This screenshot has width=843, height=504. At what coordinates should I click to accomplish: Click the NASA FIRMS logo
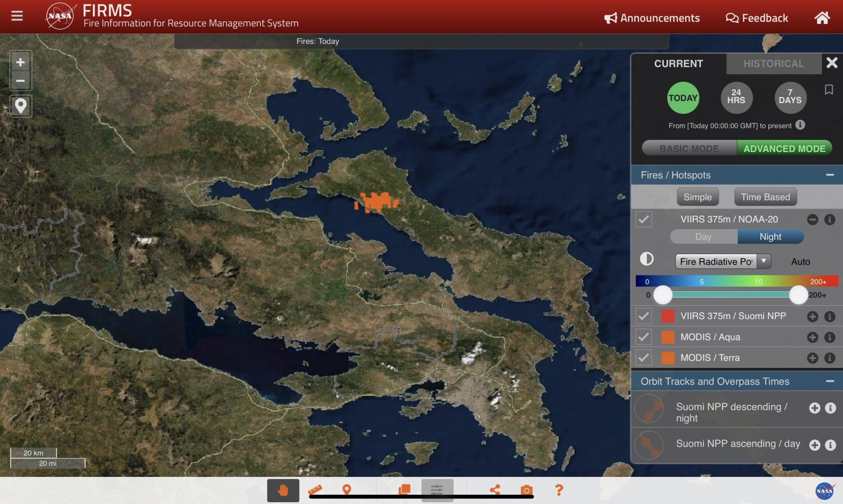(x=61, y=16)
